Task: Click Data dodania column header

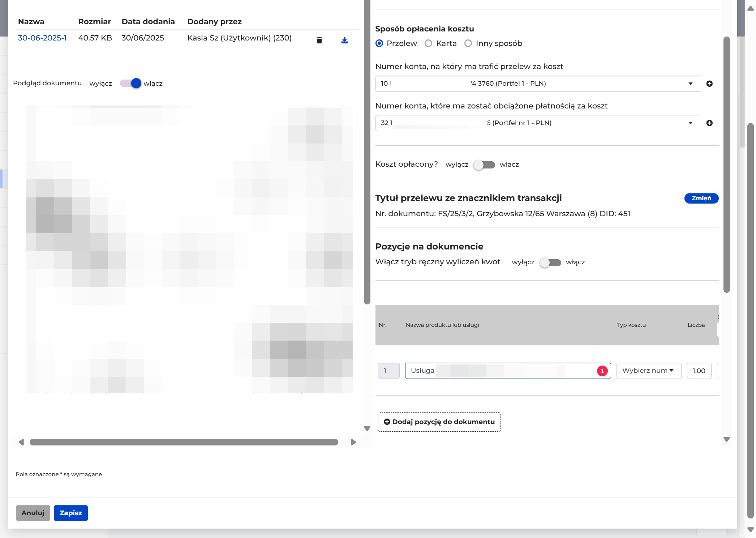Action: coord(148,22)
